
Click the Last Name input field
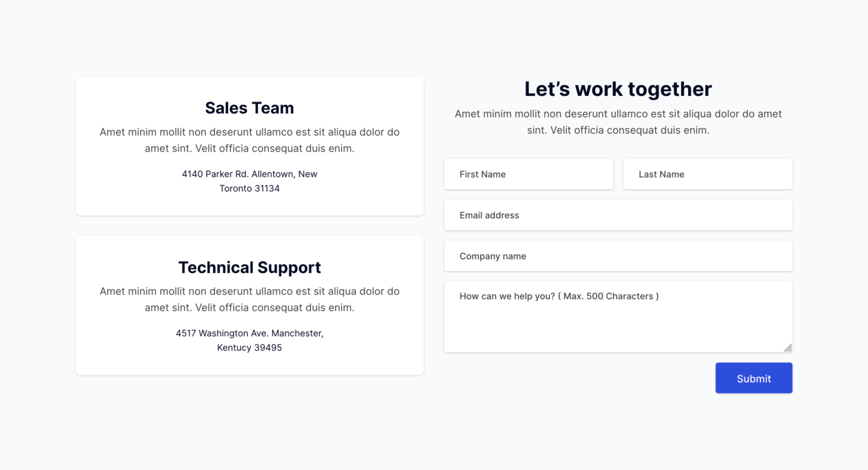[708, 174]
